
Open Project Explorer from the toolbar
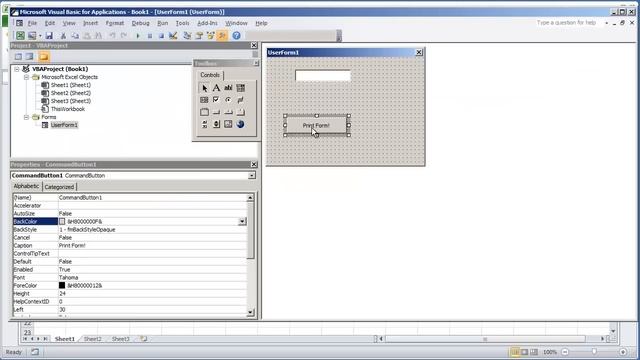(187, 36)
